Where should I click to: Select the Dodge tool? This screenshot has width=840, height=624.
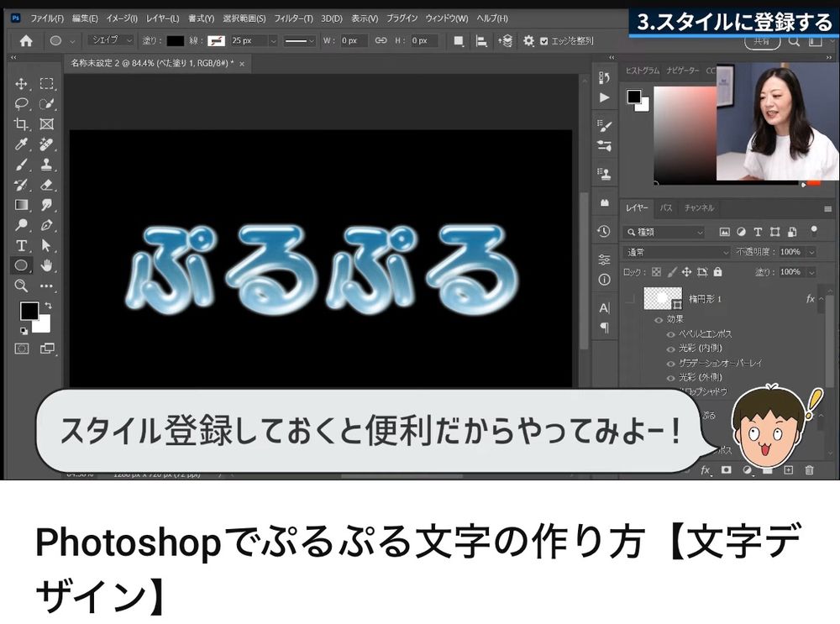22,225
